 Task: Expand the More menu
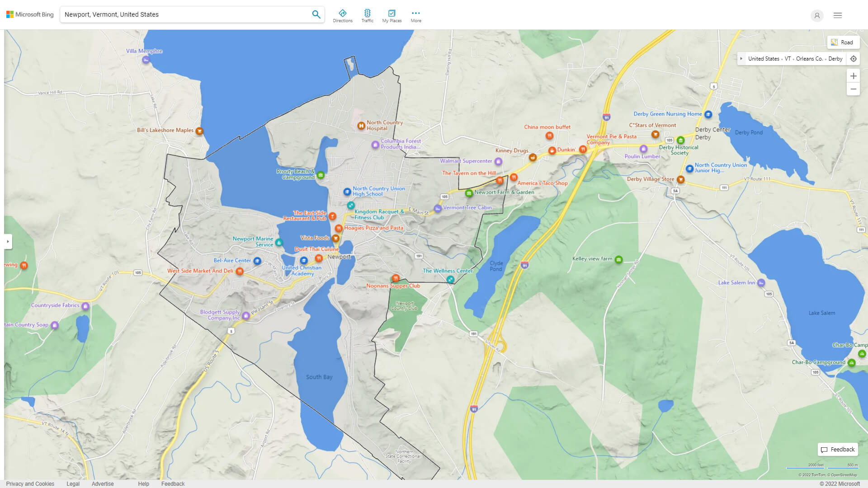tap(415, 16)
